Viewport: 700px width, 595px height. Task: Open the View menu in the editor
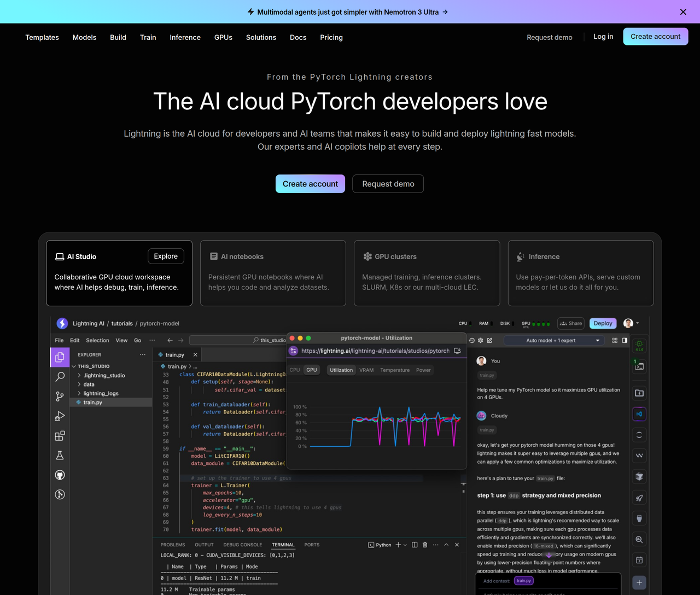point(121,340)
